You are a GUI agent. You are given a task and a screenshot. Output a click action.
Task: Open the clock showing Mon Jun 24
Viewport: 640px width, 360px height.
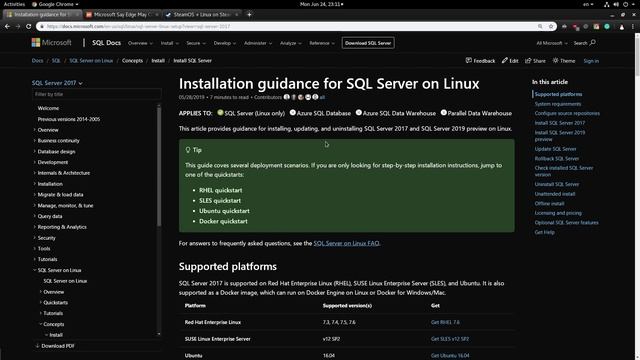click(x=321, y=4)
